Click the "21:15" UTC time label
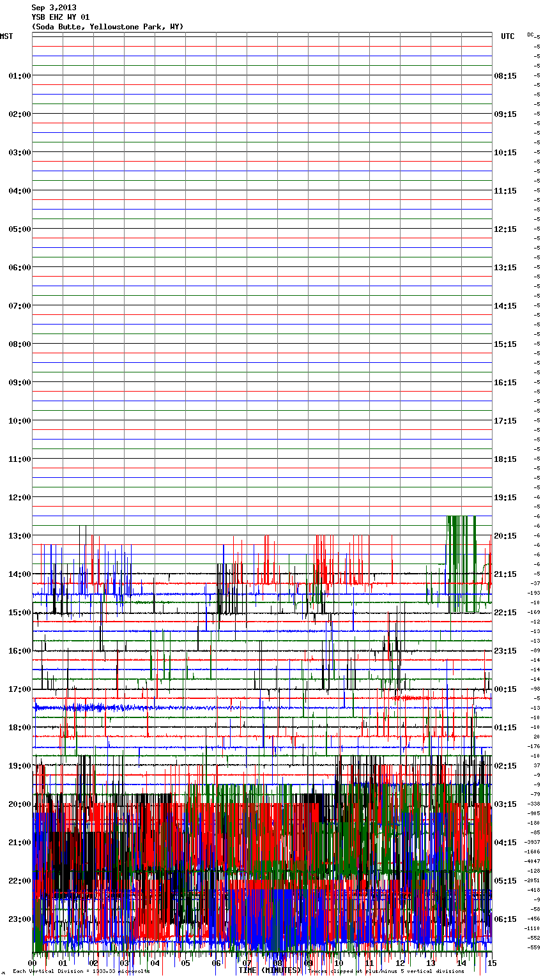The height and width of the screenshot is (980, 543). click(x=505, y=574)
